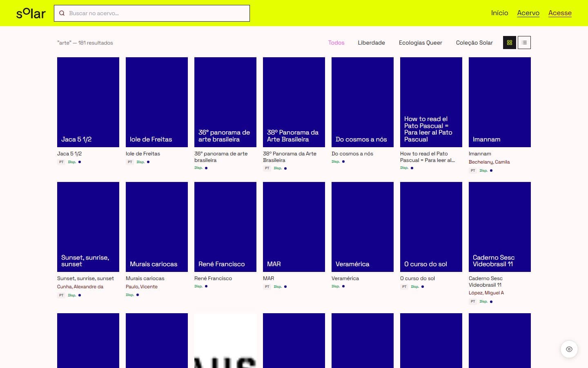
Task: Open the René Francisco cover thumbnail
Action: click(x=225, y=227)
